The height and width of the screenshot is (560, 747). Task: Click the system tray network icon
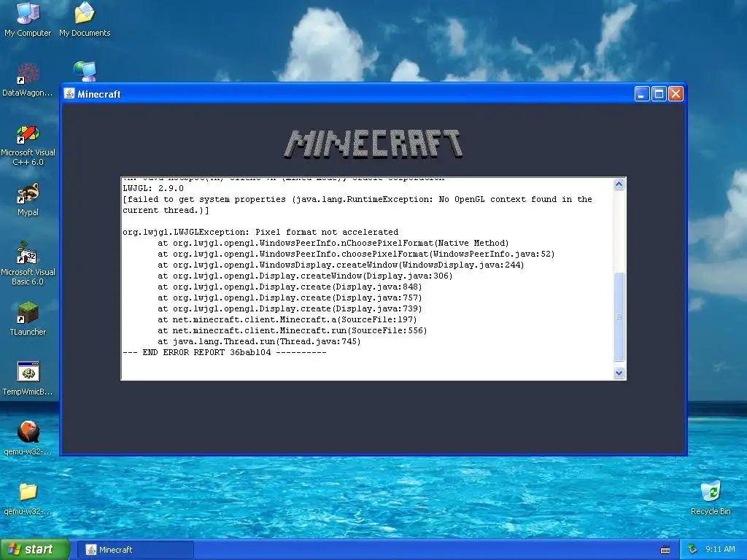click(693, 550)
